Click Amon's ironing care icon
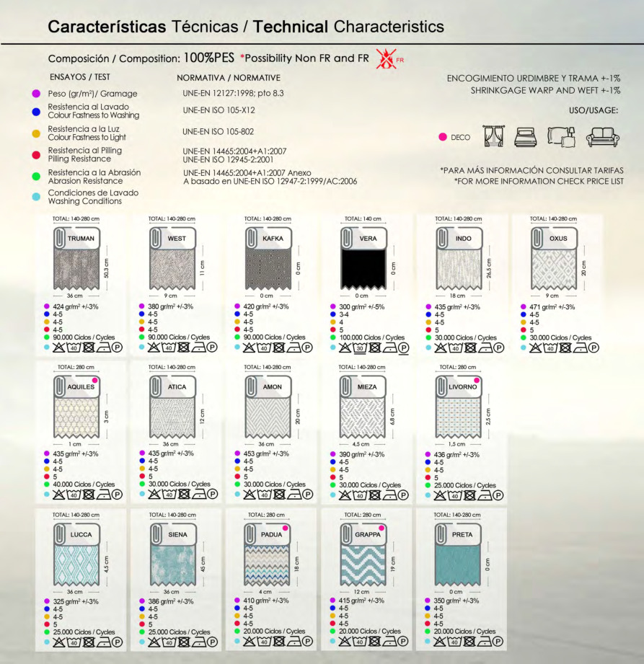Image resolution: width=644 pixels, height=664 pixels. (x=294, y=495)
